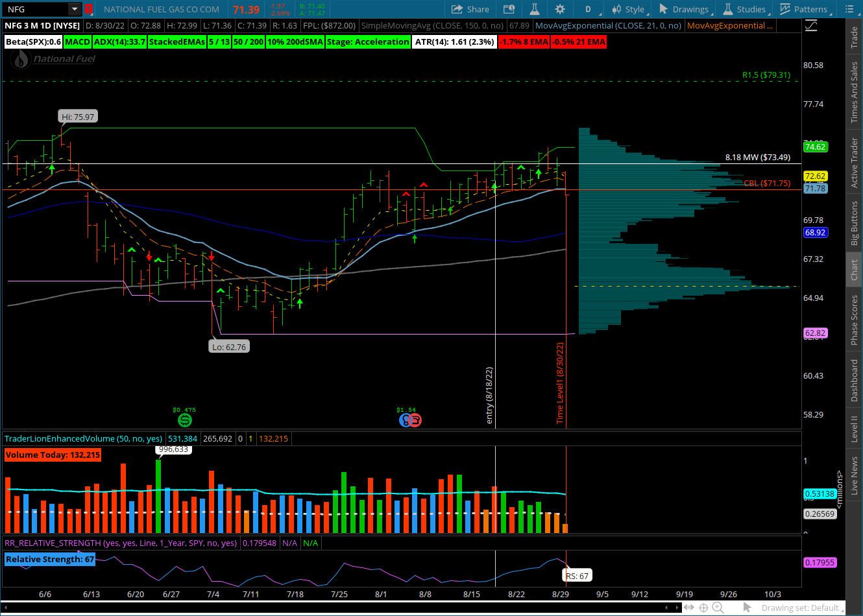Screen dimensions: 863x616
Task: Click the Stage: Acceleration label
Action: (368, 41)
